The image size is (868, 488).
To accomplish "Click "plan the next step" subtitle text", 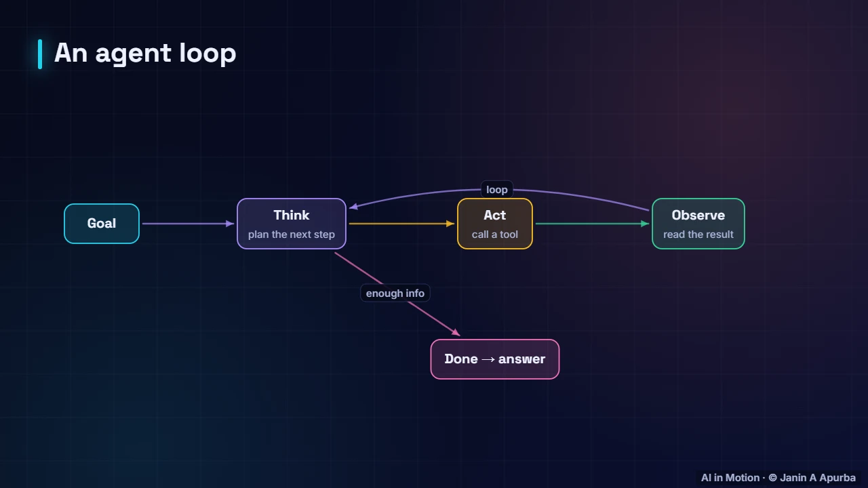I will (292, 235).
